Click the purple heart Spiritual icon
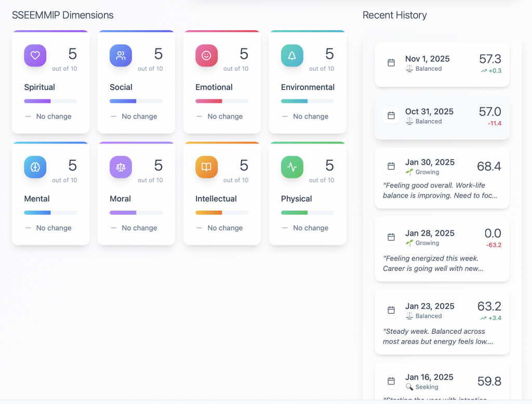Viewport: 532px width, 404px height. [35, 56]
